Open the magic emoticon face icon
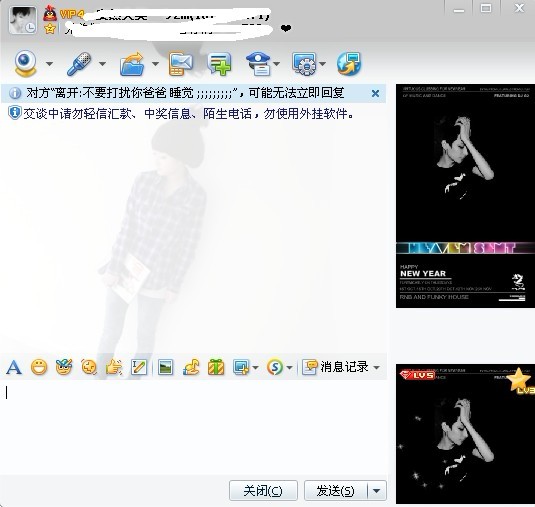The height and width of the screenshot is (507, 535). tap(64, 367)
